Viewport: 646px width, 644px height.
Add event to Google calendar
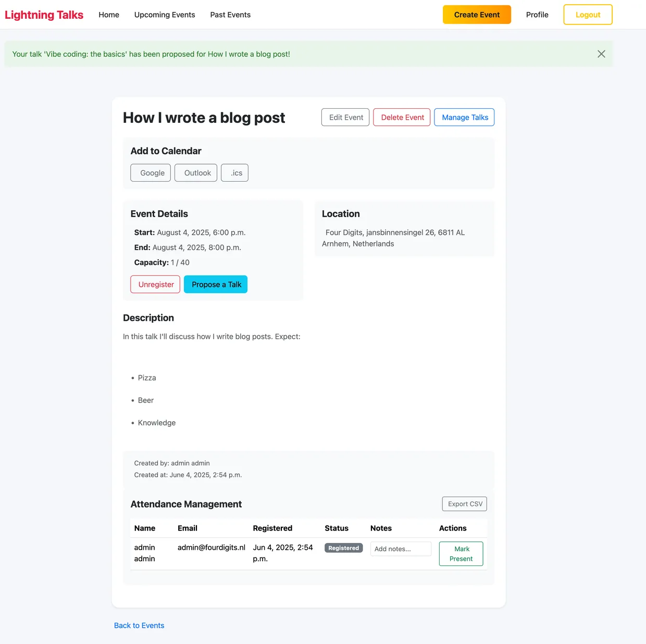point(151,173)
